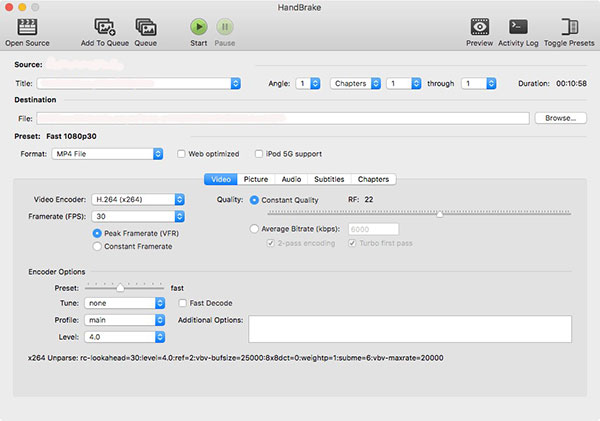The width and height of the screenshot is (600, 421).
Task: Switch to the Chapters tab
Action: (x=373, y=179)
